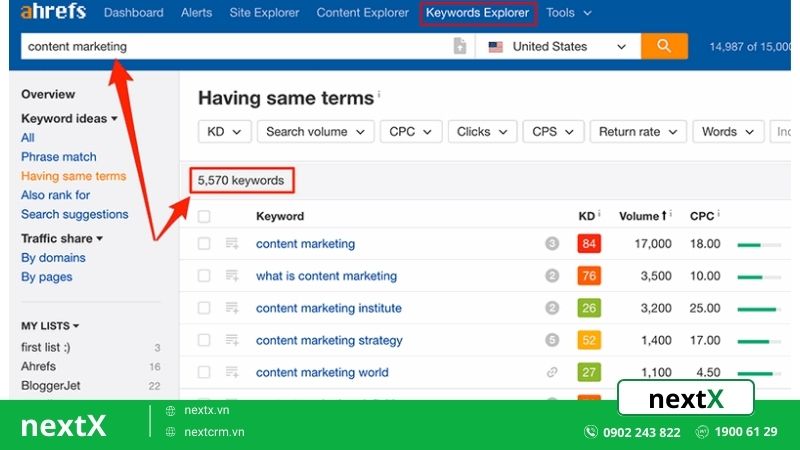
Task: Open the Tools menu dropdown
Action: point(568,12)
